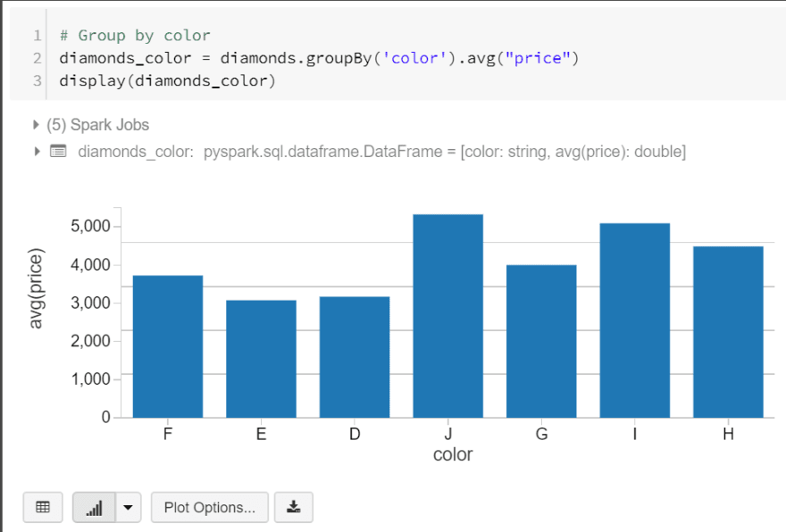Select the bar chart view icon

pos(95,507)
